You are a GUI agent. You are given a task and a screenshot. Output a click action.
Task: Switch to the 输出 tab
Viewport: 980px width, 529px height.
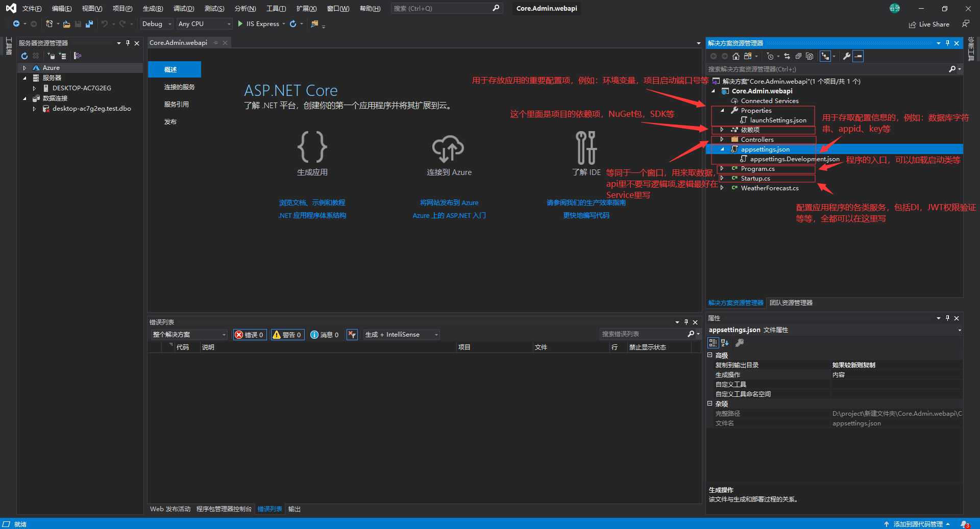pos(294,509)
